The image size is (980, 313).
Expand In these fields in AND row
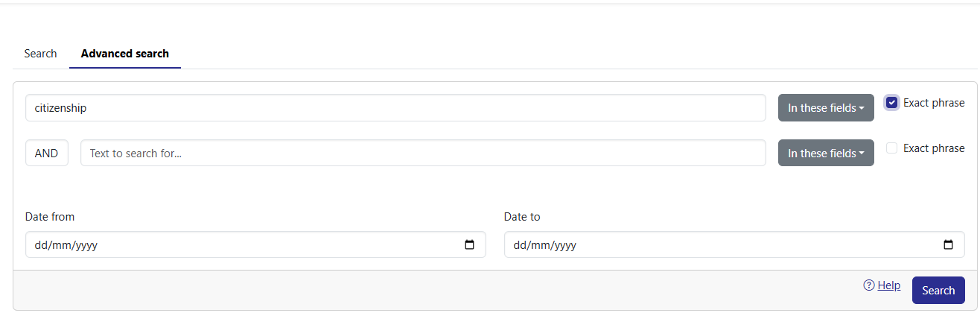(x=826, y=153)
